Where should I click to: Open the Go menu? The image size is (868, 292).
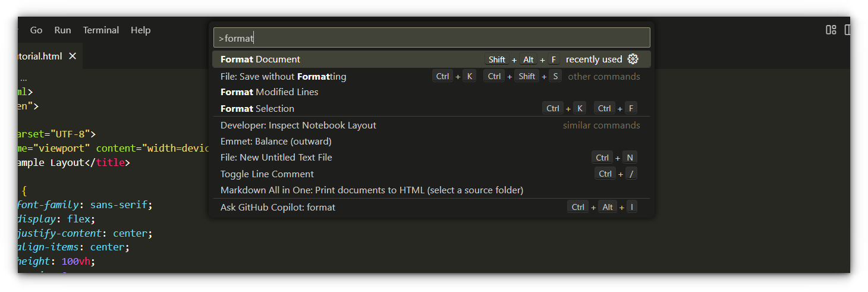(x=36, y=30)
